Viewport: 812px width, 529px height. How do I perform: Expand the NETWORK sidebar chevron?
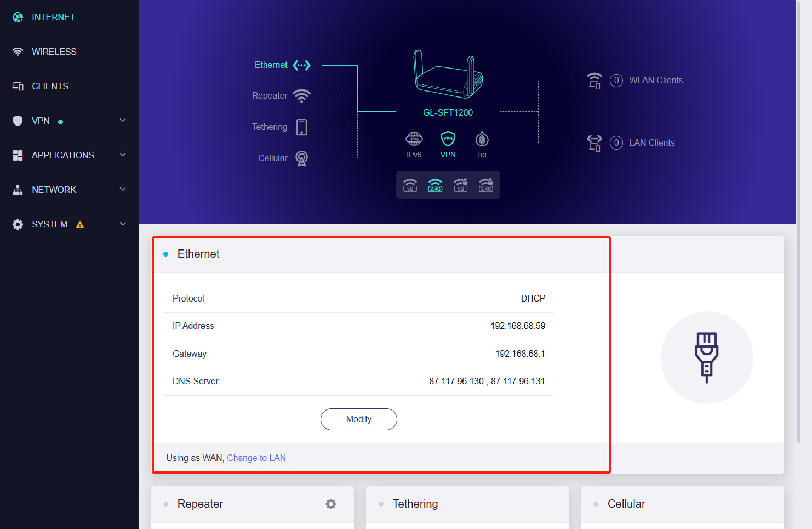123,189
